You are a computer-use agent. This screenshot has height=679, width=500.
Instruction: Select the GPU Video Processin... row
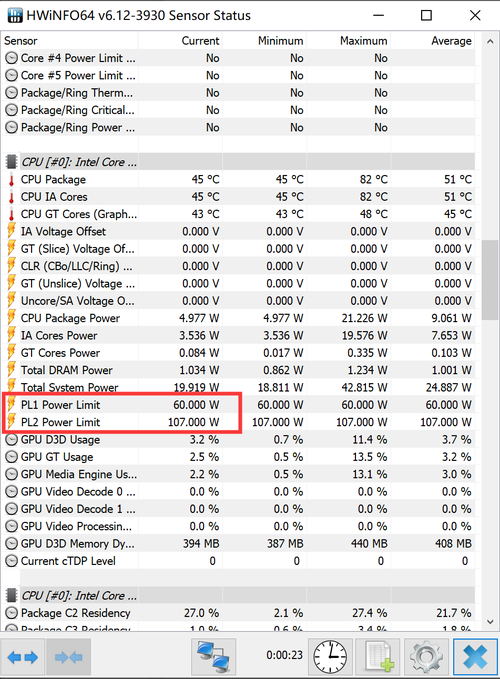pos(238,526)
